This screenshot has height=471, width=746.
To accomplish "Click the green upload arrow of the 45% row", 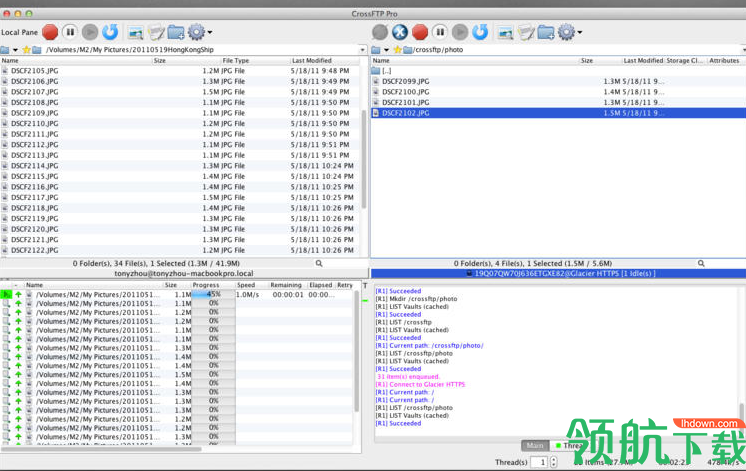I will pyautogui.click(x=18, y=294).
